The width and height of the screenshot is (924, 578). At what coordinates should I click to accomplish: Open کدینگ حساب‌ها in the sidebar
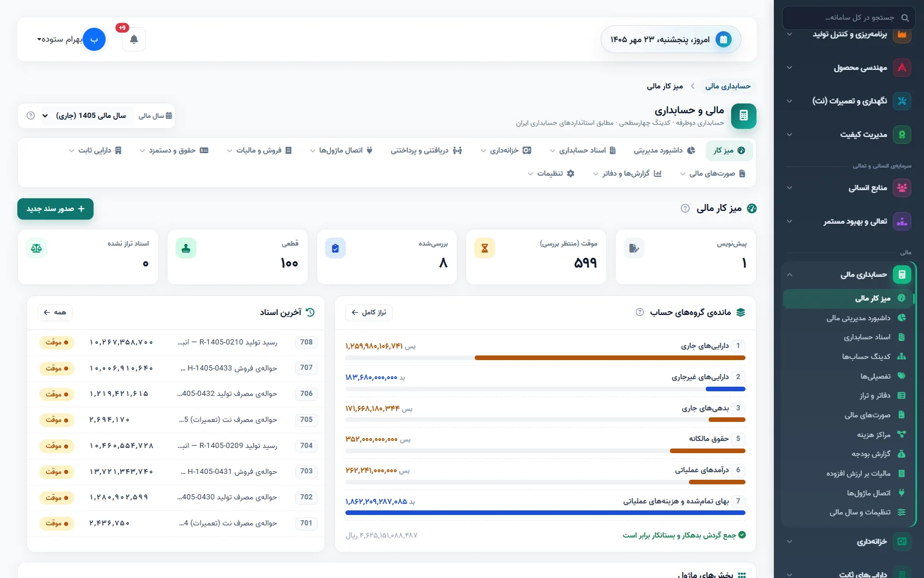pyautogui.click(x=847, y=357)
